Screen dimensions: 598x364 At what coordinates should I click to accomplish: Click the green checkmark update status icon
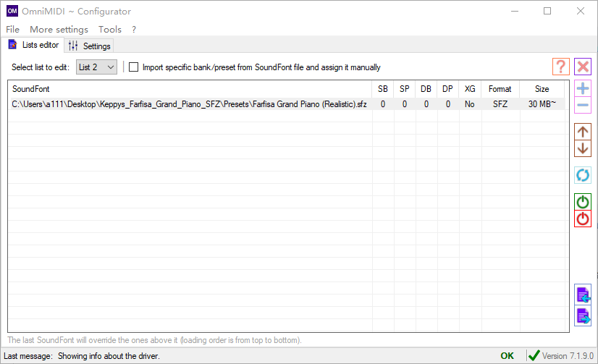[534, 355]
